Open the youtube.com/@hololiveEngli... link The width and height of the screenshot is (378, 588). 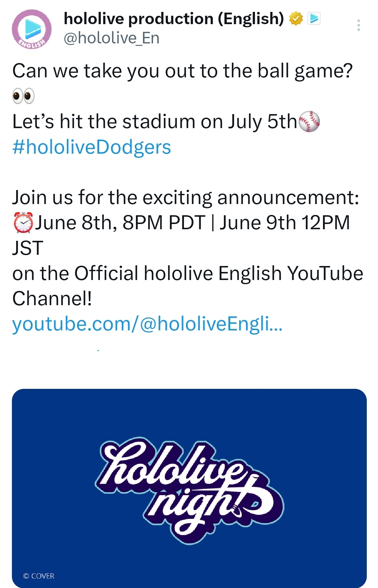click(x=147, y=324)
